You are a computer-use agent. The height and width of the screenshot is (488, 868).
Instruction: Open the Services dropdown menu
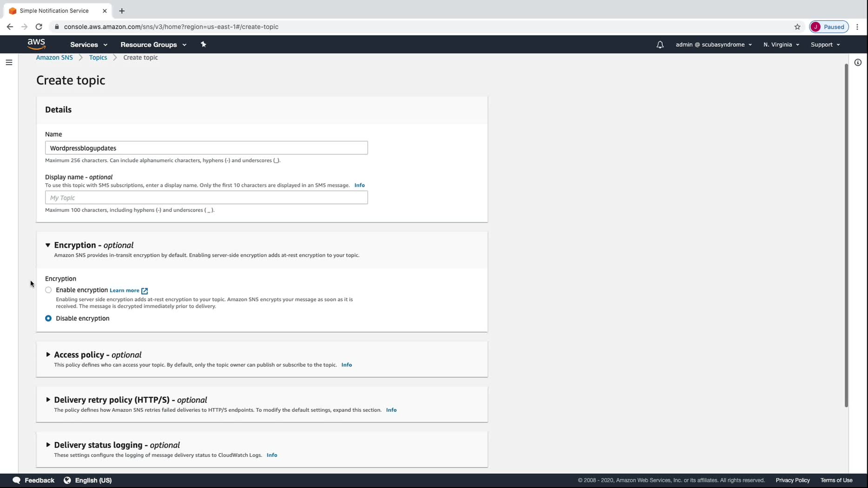(x=89, y=45)
